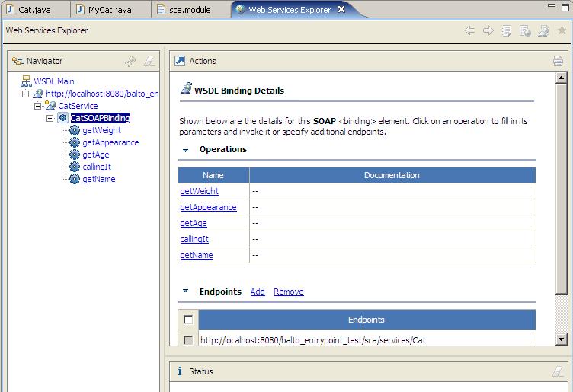Click the Back arrow in Web Services Explorer toolbar

point(470,30)
